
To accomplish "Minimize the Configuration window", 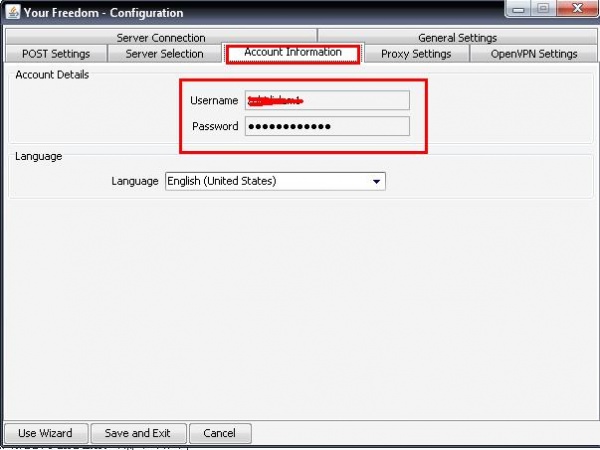I will tap(518, 8).
